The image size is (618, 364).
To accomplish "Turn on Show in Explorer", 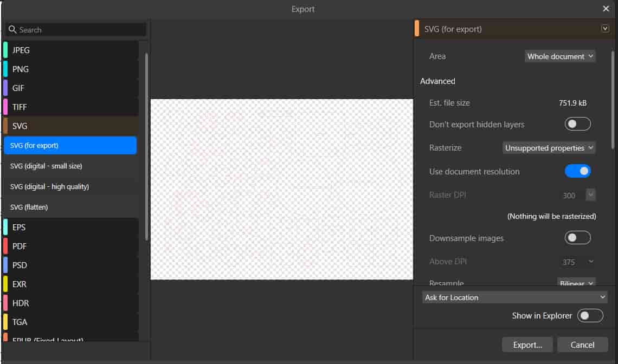I will click(x=590, y=316).
